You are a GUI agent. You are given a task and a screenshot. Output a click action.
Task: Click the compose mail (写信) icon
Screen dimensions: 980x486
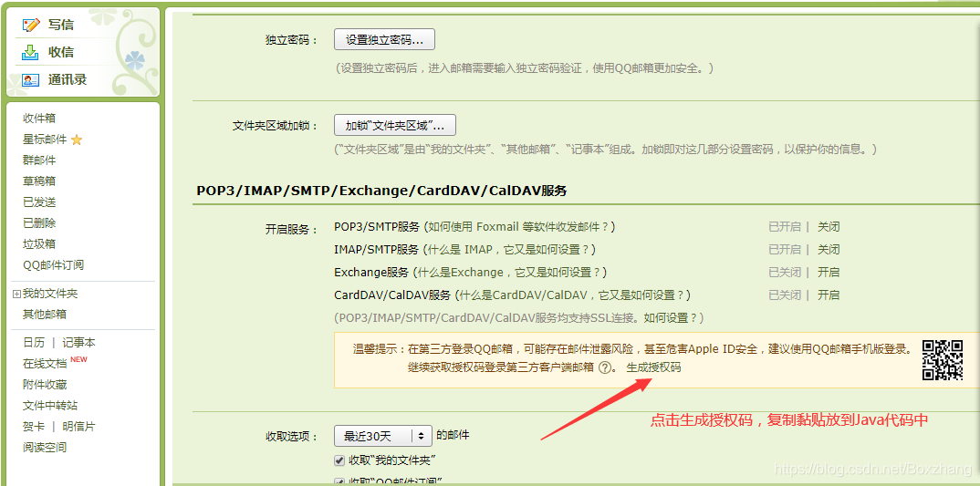(31, 25)
